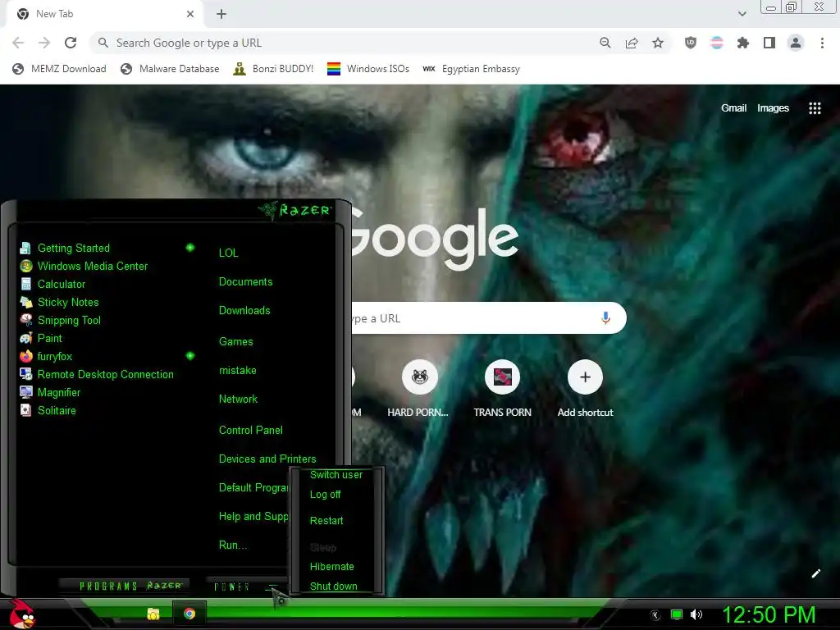
Task: Click the Power button in start menu
Action: tap(232, 587)
